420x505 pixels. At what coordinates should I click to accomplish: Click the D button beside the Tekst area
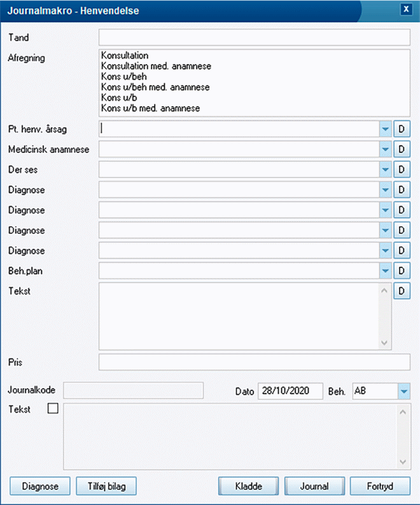click(401, 291)
